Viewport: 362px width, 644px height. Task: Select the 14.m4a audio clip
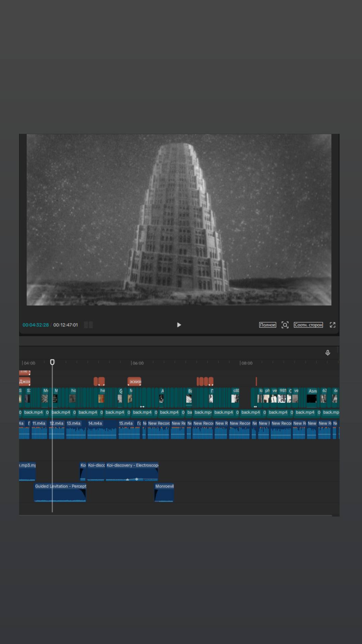coord(102,429)
